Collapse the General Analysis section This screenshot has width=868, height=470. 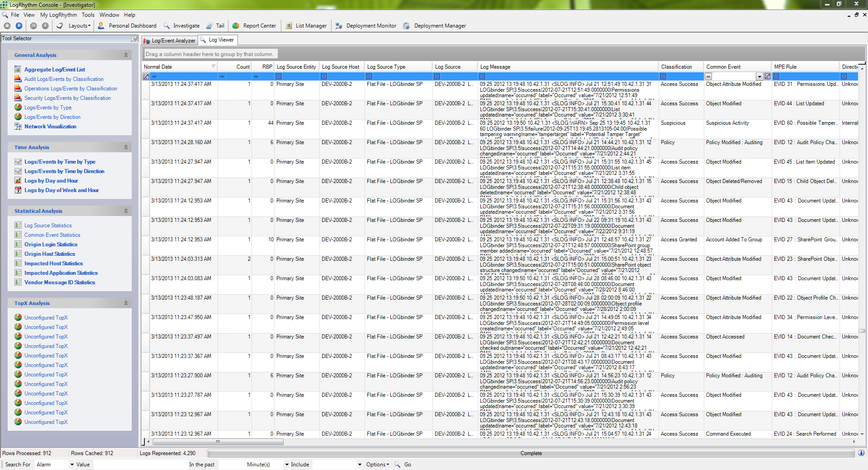pos(126,55)
